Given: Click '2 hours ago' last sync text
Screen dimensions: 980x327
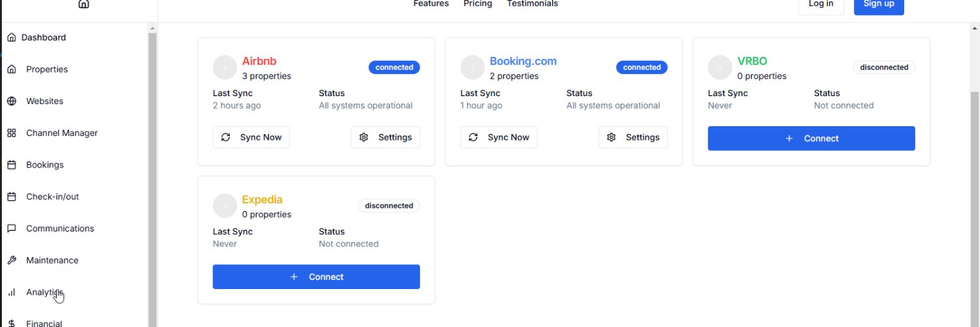Looking at the screenshot, I should click(x=237, y=106).
